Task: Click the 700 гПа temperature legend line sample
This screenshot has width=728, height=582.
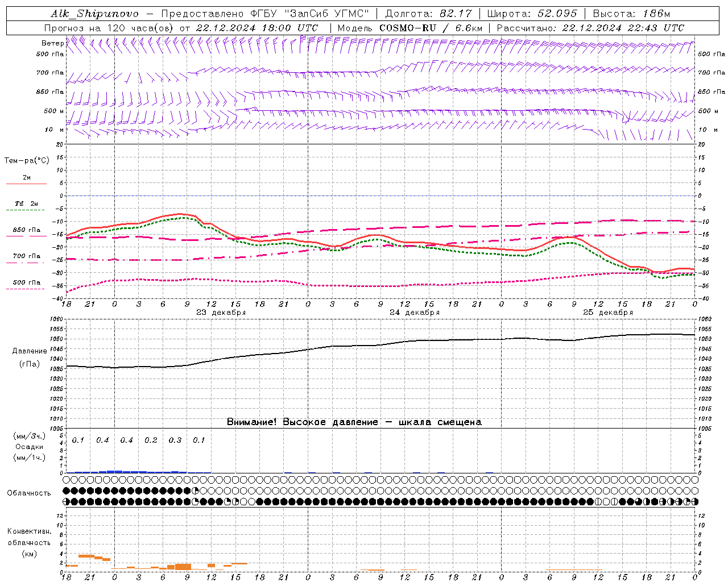Action: click(x=26, y=263)
